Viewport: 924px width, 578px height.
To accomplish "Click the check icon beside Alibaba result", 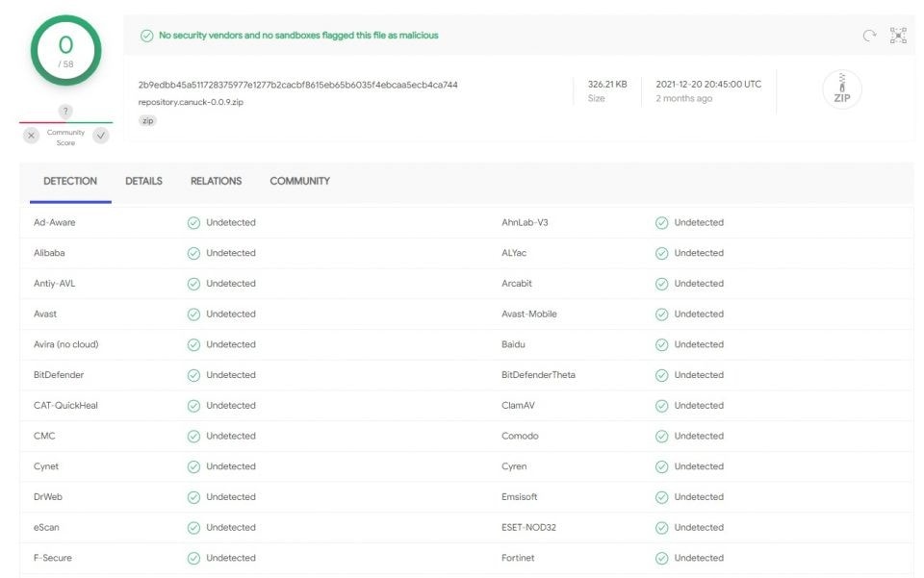I will coord(193,253).
